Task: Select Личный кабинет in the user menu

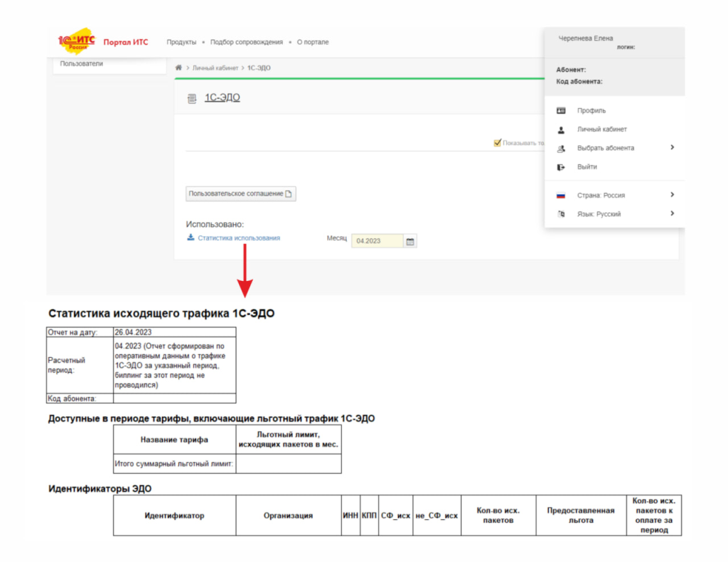Action: click(602, 129)
